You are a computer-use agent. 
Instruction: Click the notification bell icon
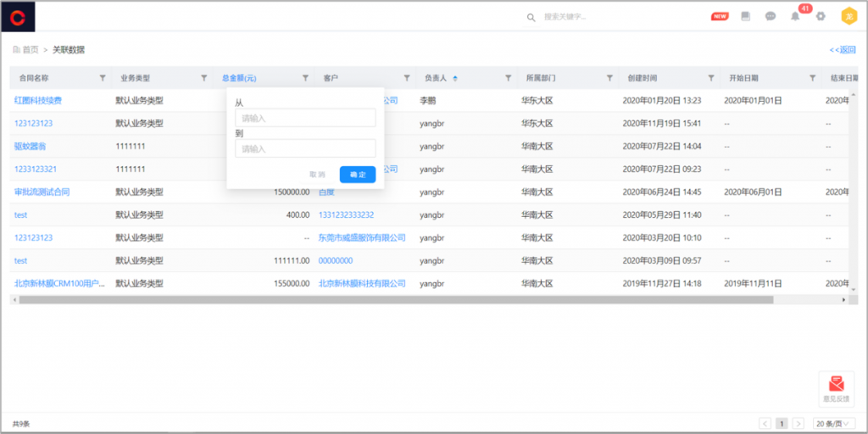795,16
